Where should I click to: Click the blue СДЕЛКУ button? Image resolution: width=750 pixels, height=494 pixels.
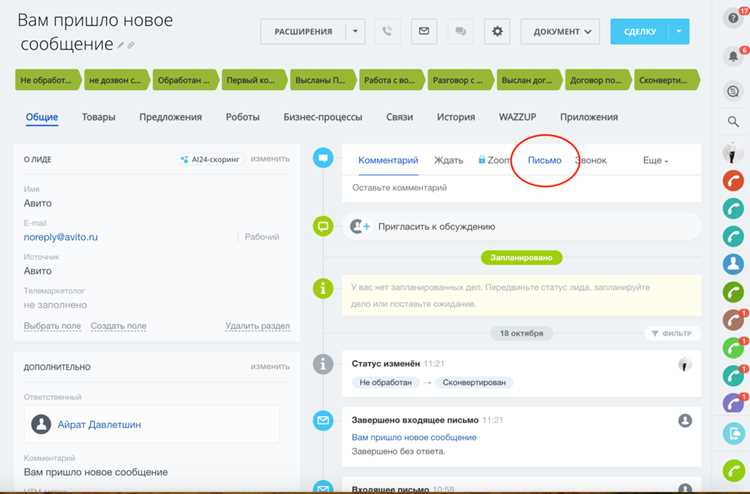pyautogui.click(x=640, y=32)
